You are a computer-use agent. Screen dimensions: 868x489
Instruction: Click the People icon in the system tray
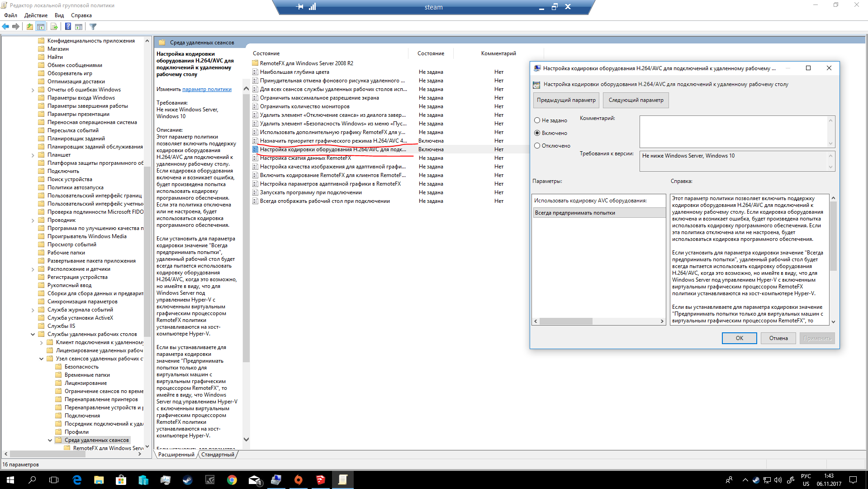tap(729, 480)
